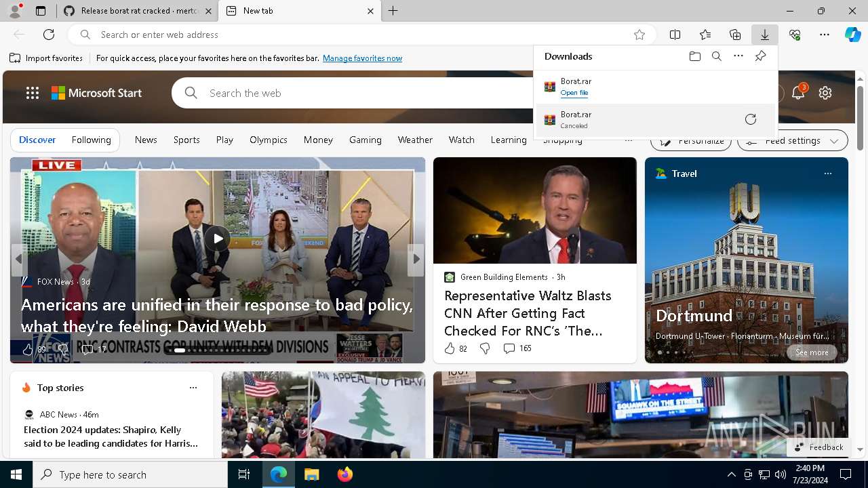
Task: Expand more categories ellipsis
Action: coord(628,140)
